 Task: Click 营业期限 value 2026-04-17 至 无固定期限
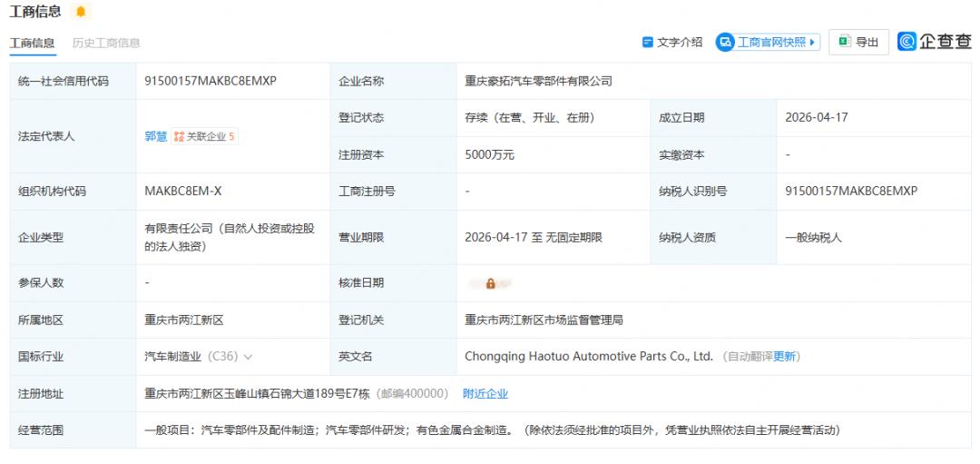click(x=534, y=238)
